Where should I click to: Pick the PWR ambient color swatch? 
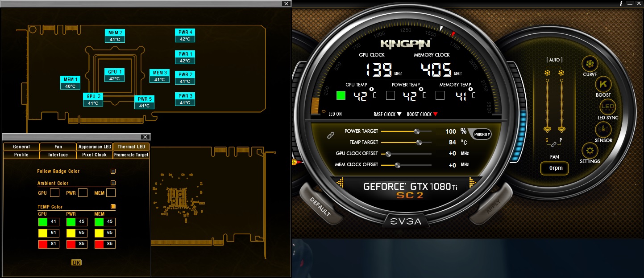(x=83, y=193)
